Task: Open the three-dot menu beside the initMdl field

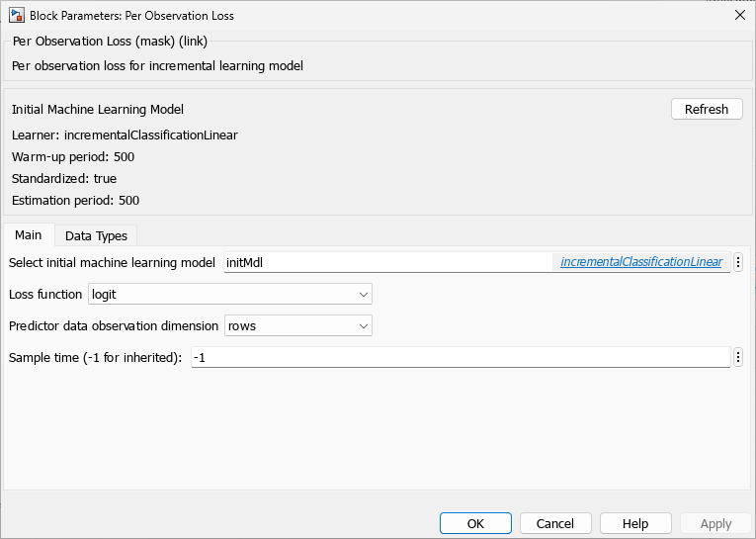Action: pyautogui.click(x=737, y=262)
